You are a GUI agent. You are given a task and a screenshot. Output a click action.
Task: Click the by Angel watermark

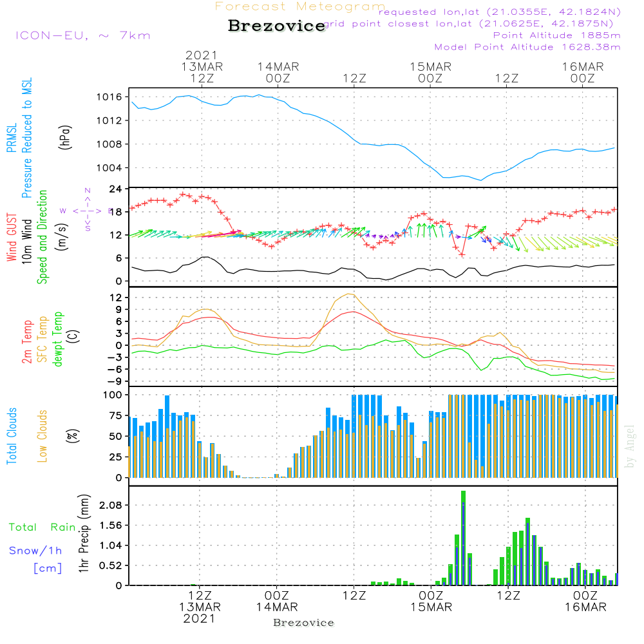(x=630, y=446)
